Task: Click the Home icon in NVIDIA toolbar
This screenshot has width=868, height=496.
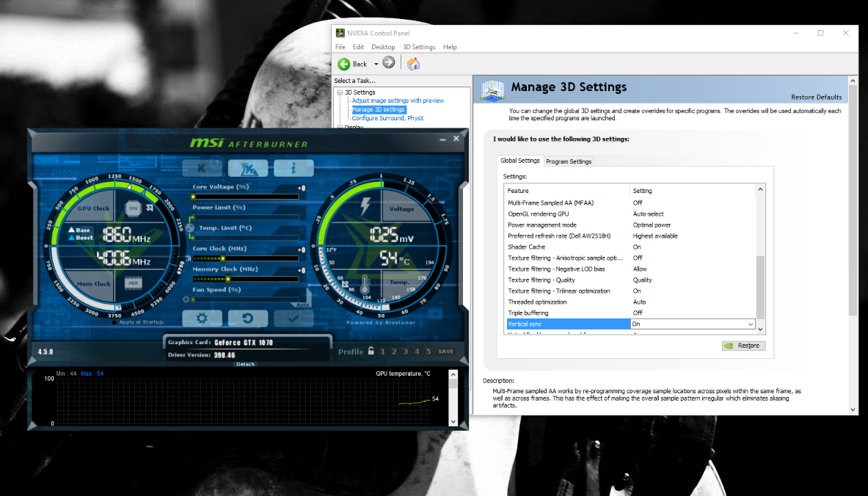Action: coord(413,64)
